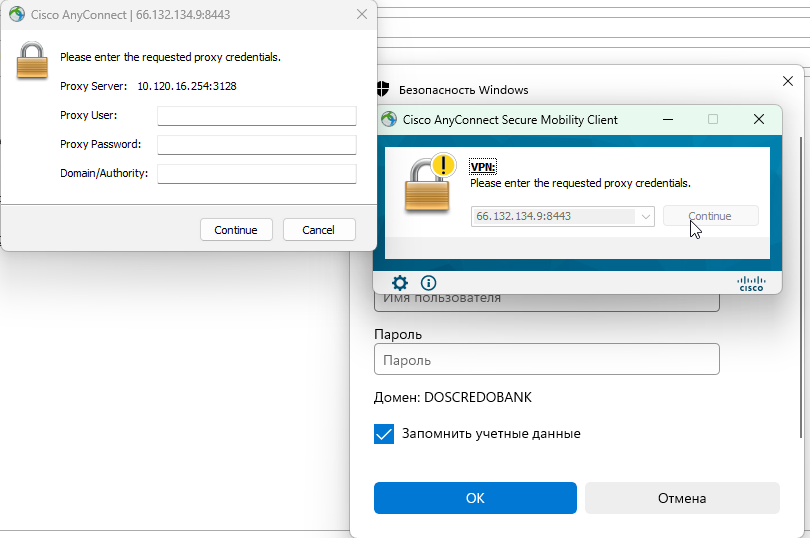Click Cancel in the proxy credentials dialog
This screenshot has width=810, height=538.
click(319, 230)
